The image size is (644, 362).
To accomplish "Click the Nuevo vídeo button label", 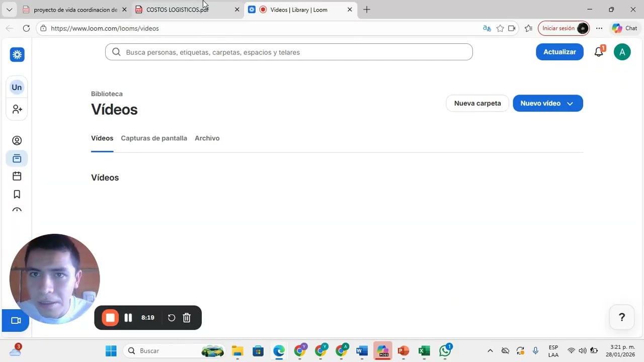I will (x=540, y=103).
